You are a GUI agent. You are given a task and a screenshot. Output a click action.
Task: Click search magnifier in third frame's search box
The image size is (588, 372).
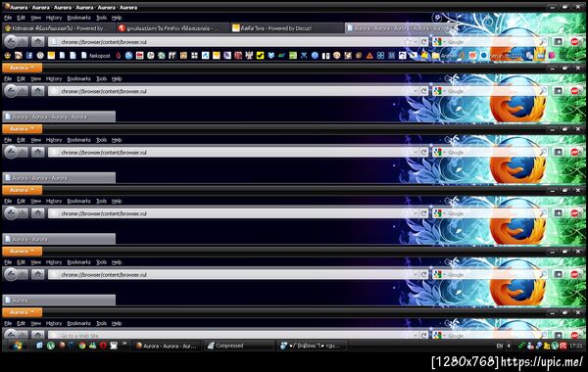pyautogui.click(x=543, y=152)
